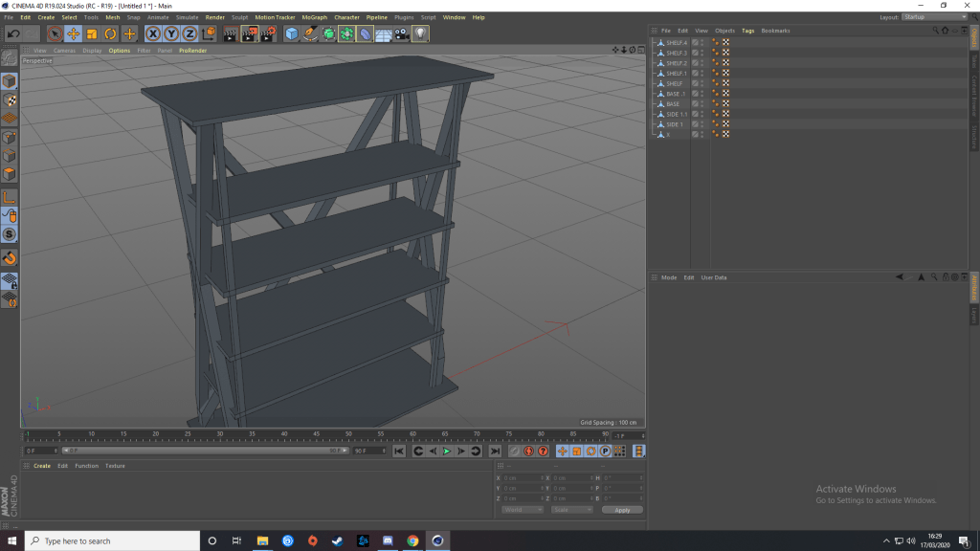Screen dimensions: 980x551
Task: Toggle Y axis lock
Action: coord(171,34)
